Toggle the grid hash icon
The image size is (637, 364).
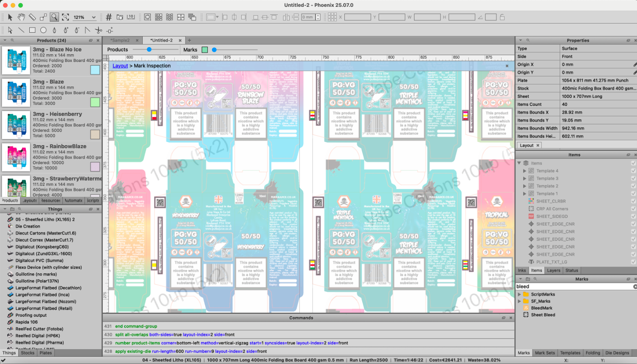coord(109,17)
